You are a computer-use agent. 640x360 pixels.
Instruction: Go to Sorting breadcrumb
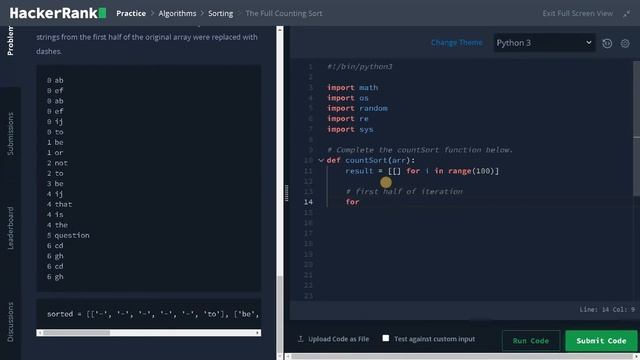pos(220,13)
